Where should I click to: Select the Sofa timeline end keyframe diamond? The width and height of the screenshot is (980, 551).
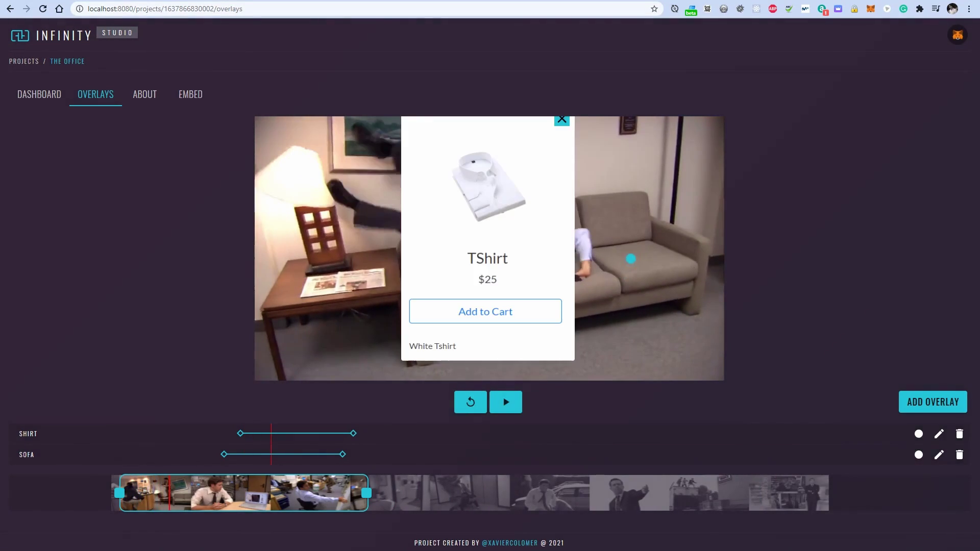click(x=342, y=454)
